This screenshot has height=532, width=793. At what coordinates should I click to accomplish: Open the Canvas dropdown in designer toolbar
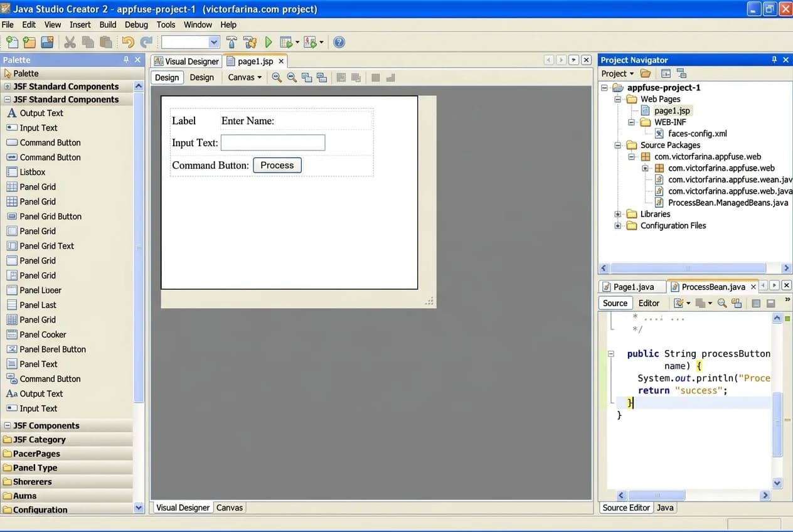pos(245,77)
